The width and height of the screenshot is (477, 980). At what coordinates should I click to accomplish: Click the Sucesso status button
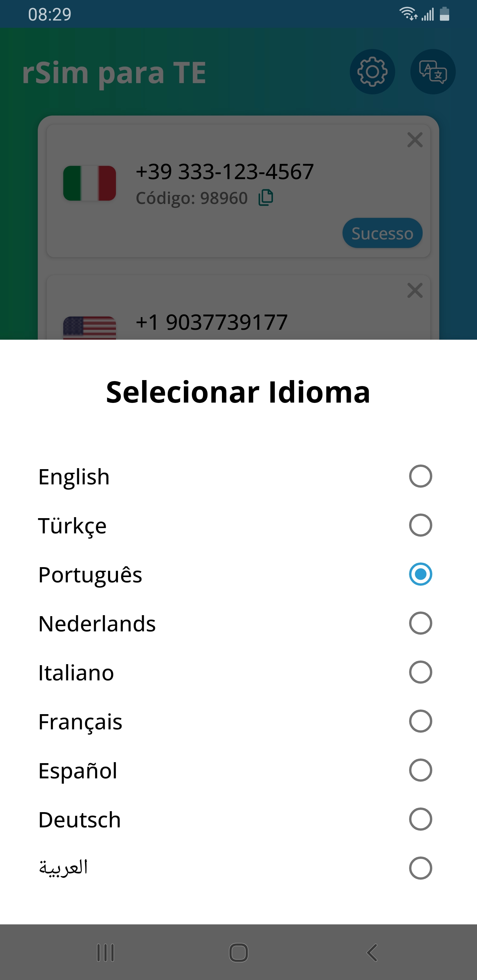tap(382, 233)
